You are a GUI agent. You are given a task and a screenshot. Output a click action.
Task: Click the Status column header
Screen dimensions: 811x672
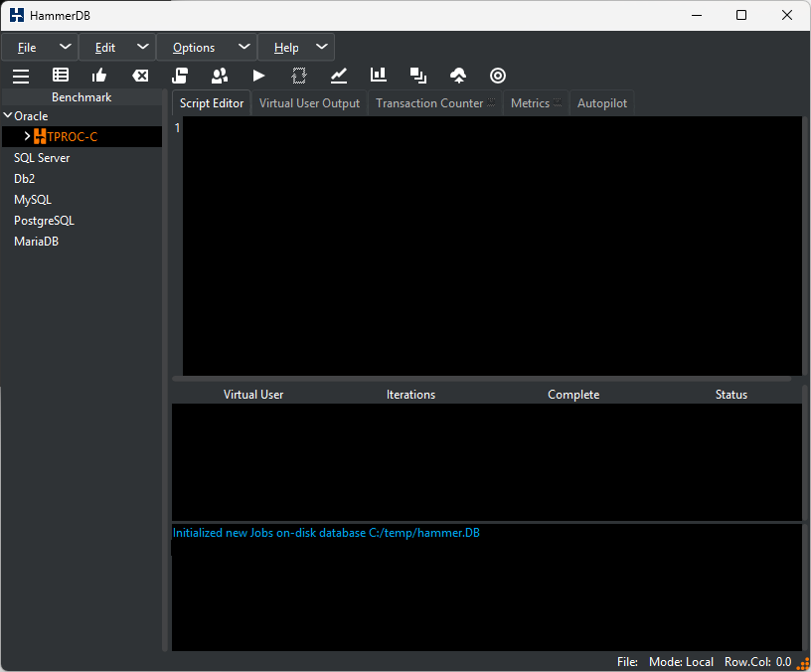731,395
